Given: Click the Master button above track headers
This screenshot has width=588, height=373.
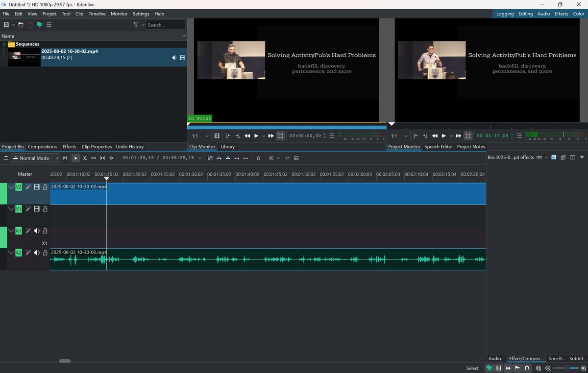Looking at the screenshot, I should 25,174.
